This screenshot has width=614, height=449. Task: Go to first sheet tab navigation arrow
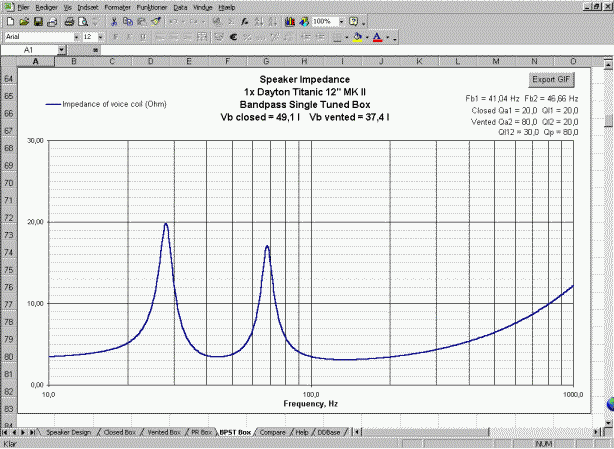[x=5, y=432]
